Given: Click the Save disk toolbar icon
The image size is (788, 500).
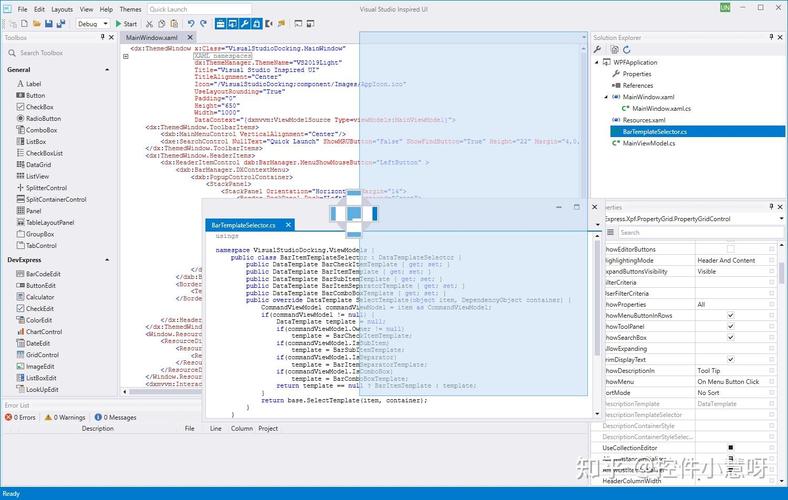Looking at the screenshot, I should coord(49,23).
